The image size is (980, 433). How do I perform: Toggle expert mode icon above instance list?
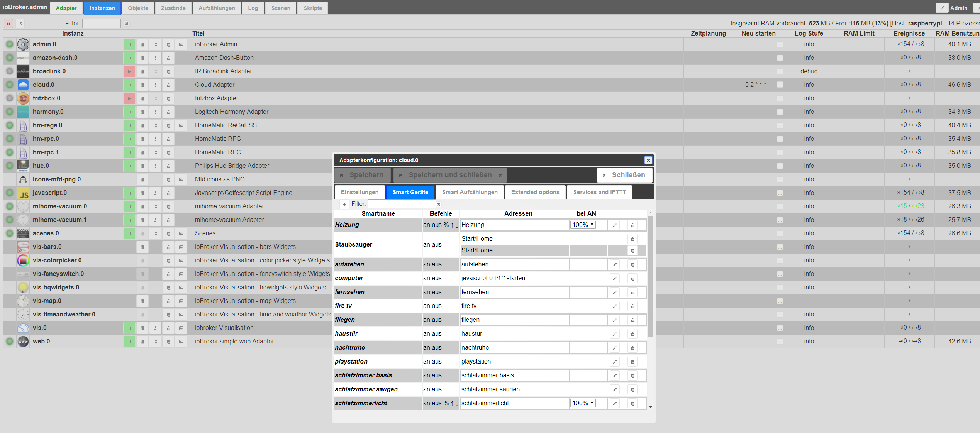coord(8,24)
